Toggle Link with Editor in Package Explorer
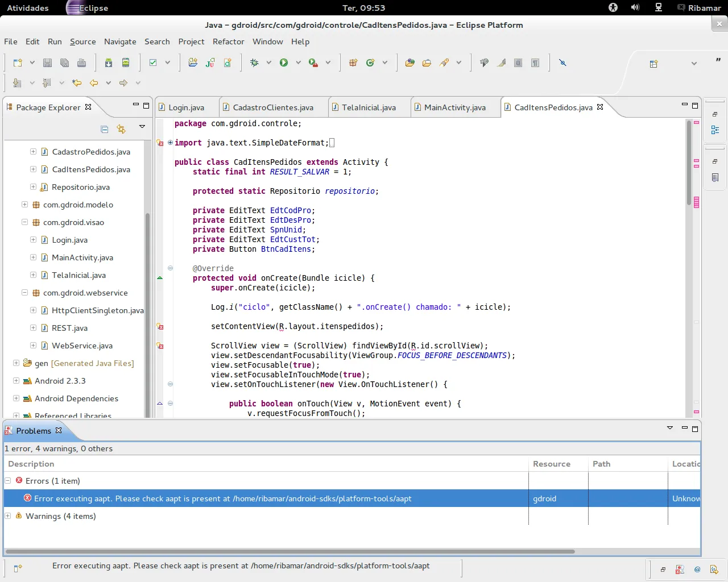The height and width of the screenshot is (582, 728). (x=121, y=129)
